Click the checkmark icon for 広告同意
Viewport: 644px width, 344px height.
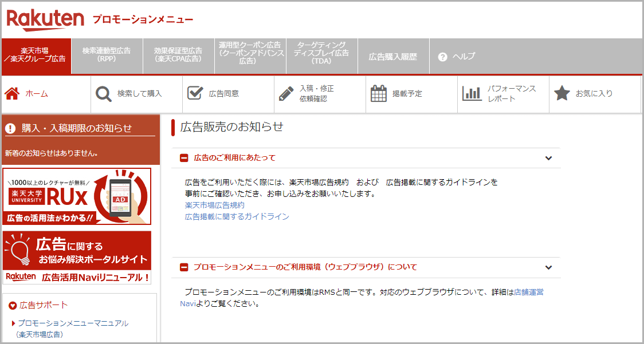pyautogui.click(x=195, y=93)
